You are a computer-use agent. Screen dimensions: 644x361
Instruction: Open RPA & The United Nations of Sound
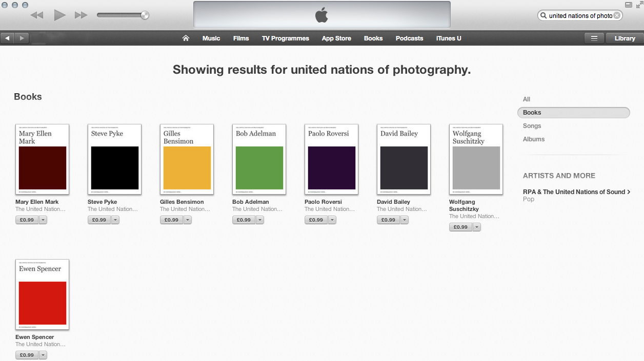pos(575,192)
